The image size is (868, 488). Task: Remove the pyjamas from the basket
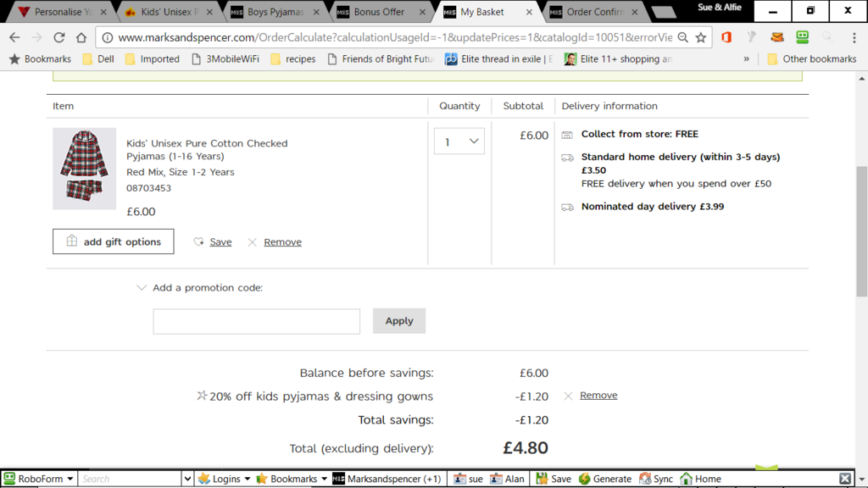[x=282, y=241]
